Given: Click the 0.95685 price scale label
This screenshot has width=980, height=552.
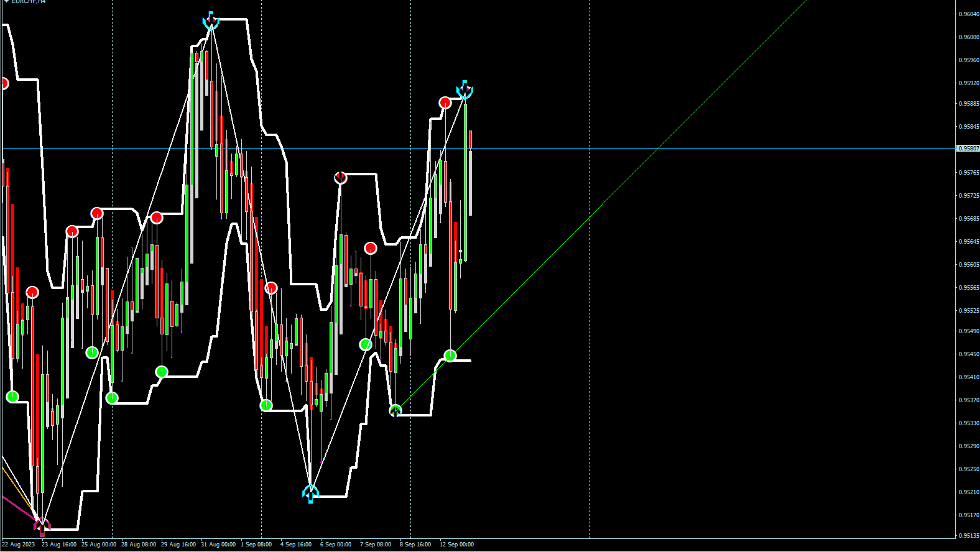Looking at the screenshot, I should [969, 219].
